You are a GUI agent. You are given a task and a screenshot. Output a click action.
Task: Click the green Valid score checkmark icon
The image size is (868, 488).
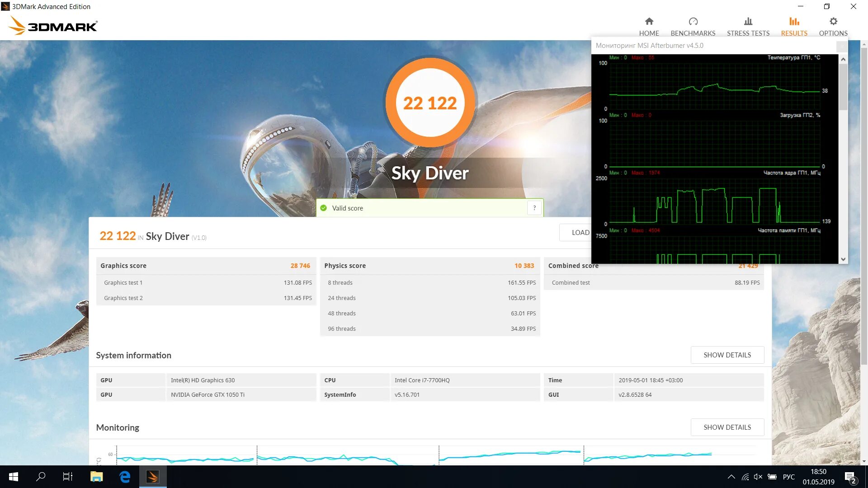coord(324,208)
